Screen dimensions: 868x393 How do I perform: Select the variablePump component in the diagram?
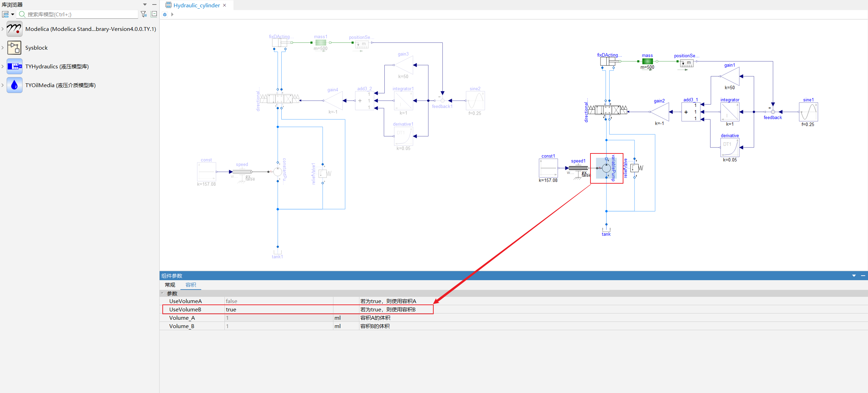tap(606, 168)
